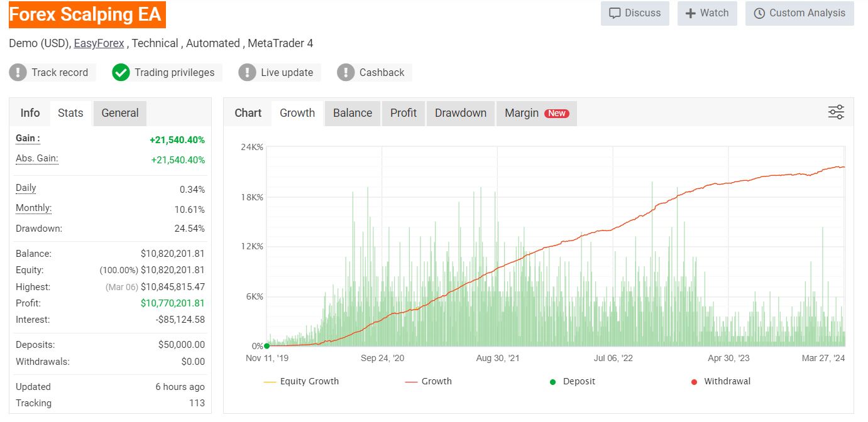Expand the Monthly stat details
The image size is (868, 422).
click(33, 208)
